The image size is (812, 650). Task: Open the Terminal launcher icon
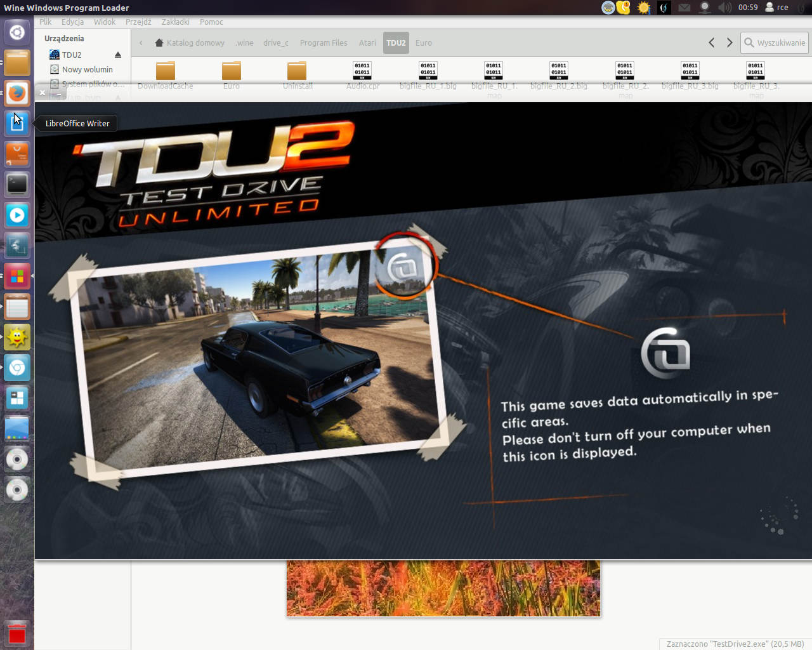(x=17, y=185)
